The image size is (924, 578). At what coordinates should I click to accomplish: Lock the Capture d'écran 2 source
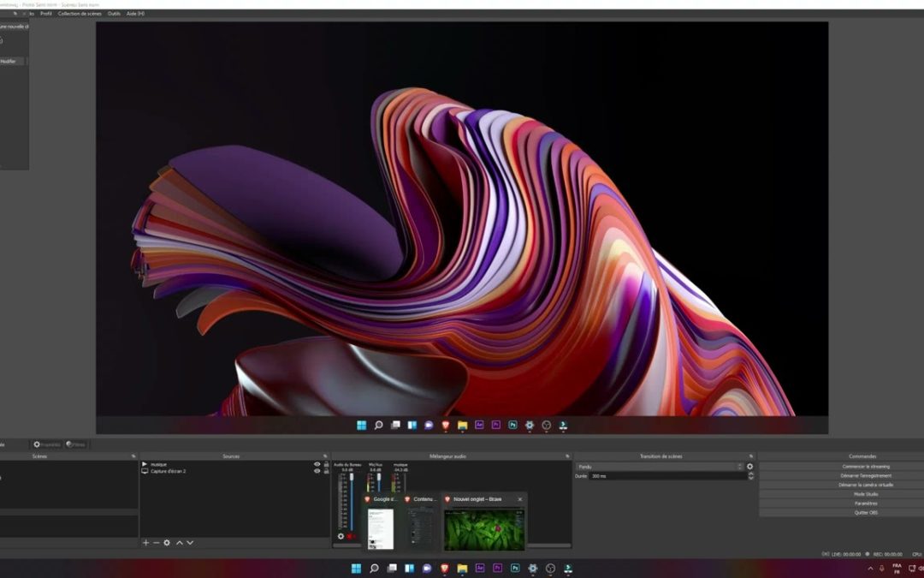point(326,471)
